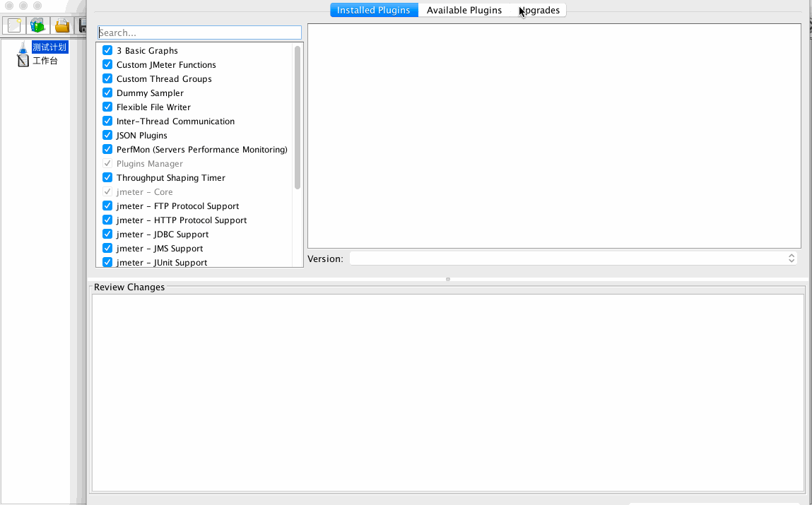Viewport: 812px width, 505px height.
Task: Select "Dummy Sampler" plugin name
Action: pyautogui.click(x=150, y=93)
